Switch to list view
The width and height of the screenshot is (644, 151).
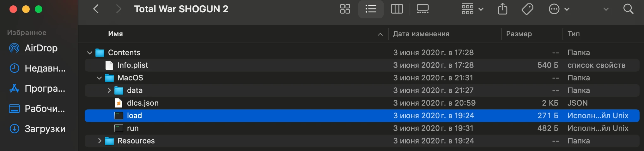(371, 9)
